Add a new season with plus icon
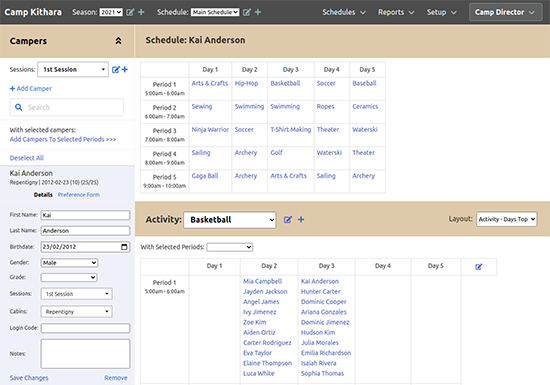 pyautogui.click(x=141, y=12)
